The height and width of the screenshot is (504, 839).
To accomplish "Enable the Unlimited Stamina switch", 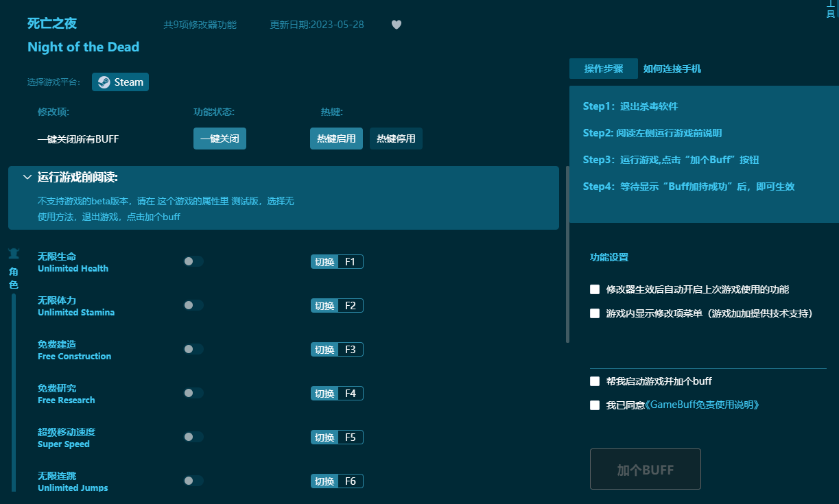I will 193,305.
